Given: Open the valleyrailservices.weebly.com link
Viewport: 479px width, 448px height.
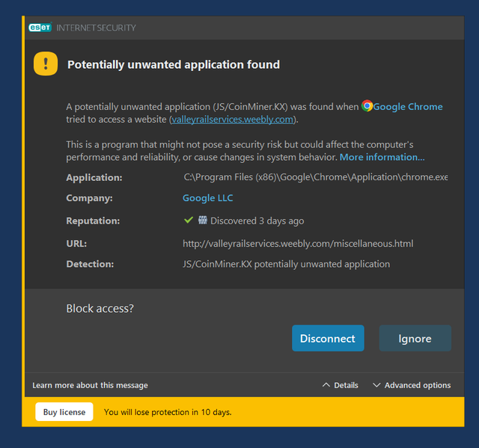Looking at the screenshot, I should click(x=233, y=120).
